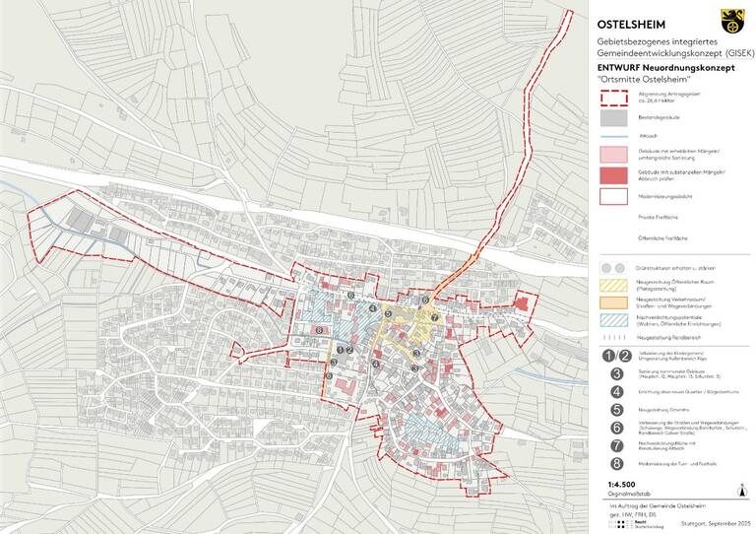Viewport: 756px width, 534px height.
Task: Click the blue Altbach line legend sample
Action: pos(614,137)
